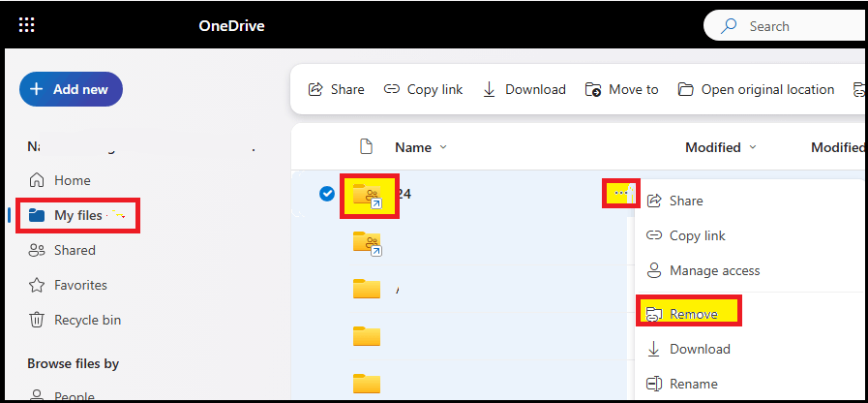Open the second shared shortcut folder
Image resolution: width=868 pixels, height=403 pixels.
click(368, 243)
